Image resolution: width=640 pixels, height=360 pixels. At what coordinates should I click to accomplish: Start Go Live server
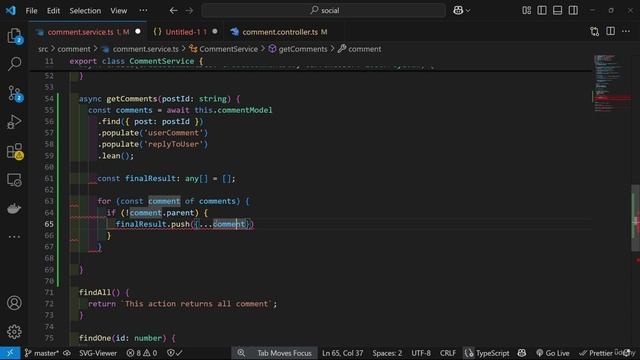point(553,353)
